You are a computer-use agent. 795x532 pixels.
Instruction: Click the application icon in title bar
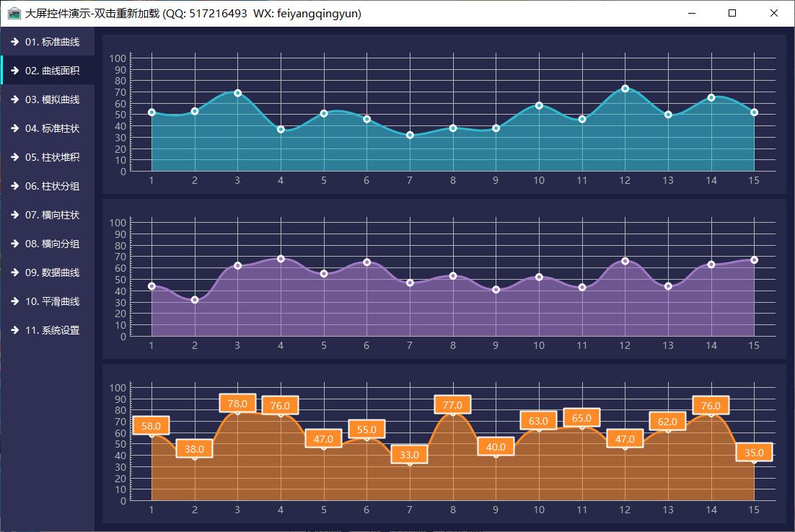coord(14,14)
